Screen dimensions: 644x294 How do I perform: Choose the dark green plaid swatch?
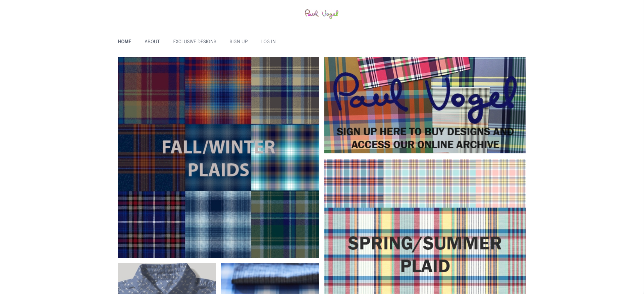285,224
